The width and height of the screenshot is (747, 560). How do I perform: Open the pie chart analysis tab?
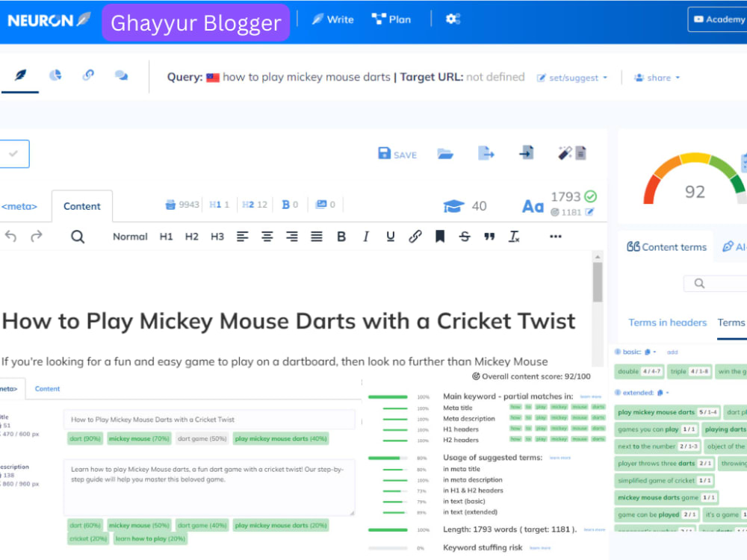click(55, 75)
